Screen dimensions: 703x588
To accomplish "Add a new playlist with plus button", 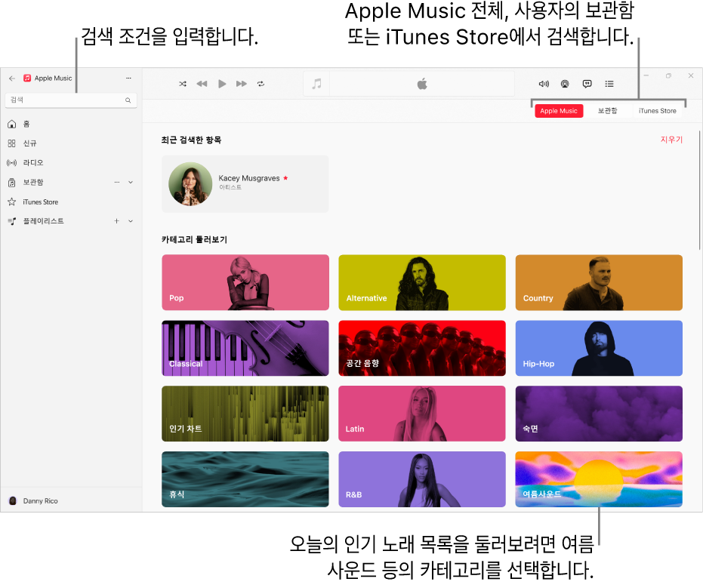I will tap(116, 221).
